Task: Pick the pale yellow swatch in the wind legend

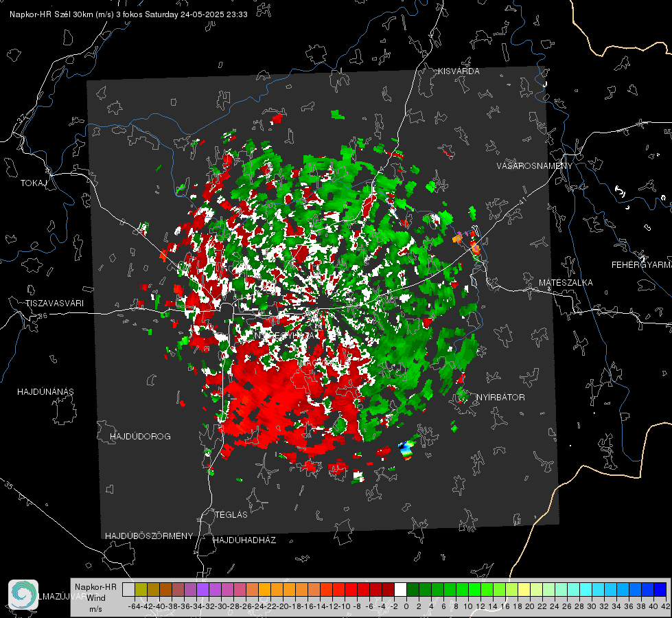Action: click(x=524, y=589)
